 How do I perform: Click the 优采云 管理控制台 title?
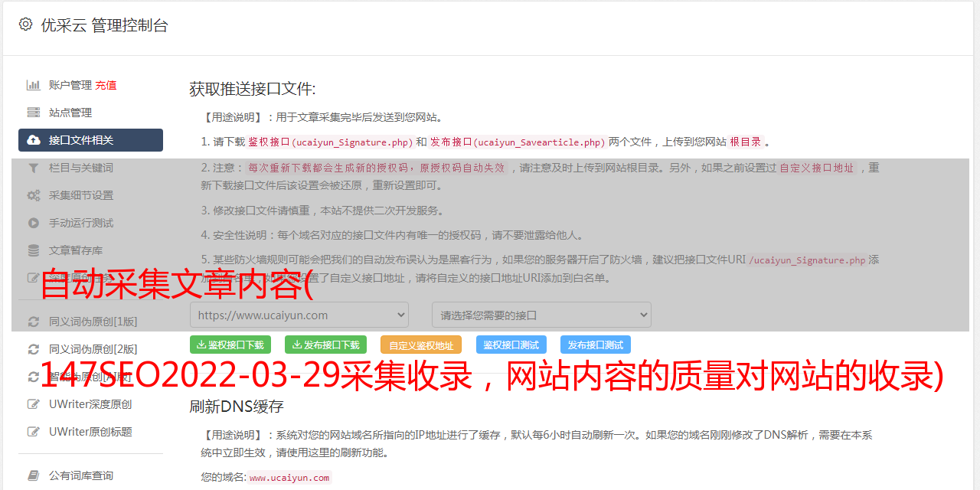click(x=104, y=25)
